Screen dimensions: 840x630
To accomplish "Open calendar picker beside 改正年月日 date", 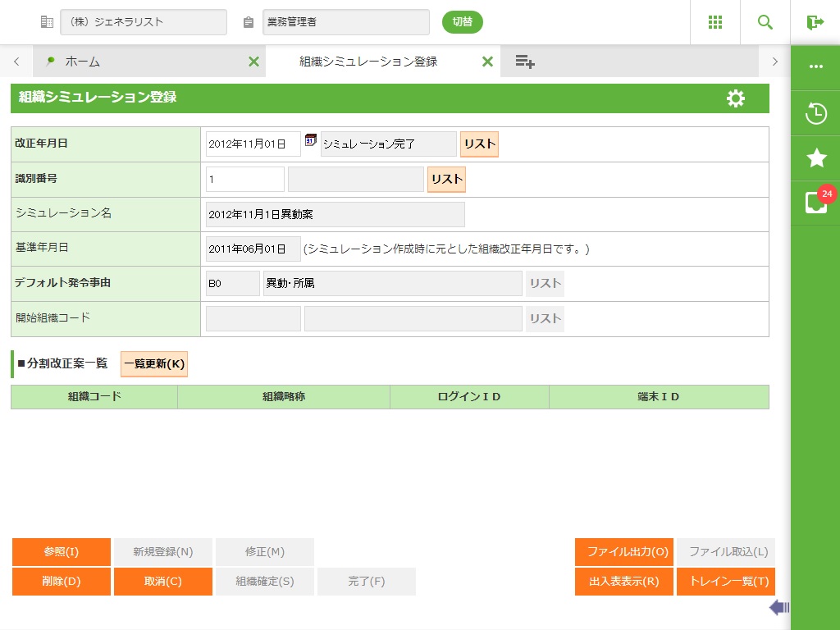I will click(310, 140).
